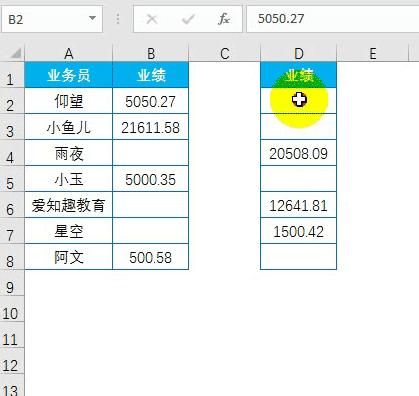Viewport: 419px width, 396px height.
Task: Select row 12 header
Action: coord(12,361)
